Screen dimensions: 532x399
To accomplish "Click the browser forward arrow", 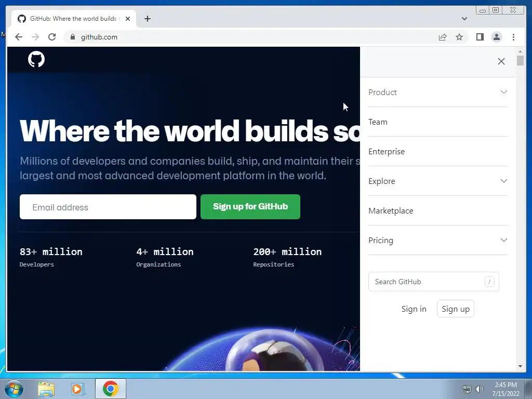I will 35,37.
